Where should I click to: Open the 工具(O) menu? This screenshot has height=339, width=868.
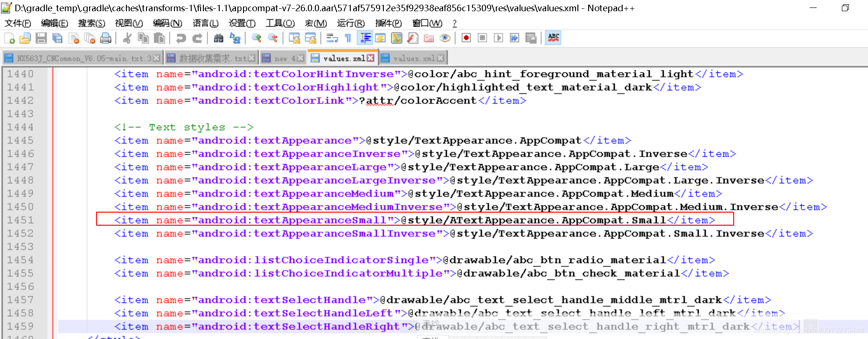(x=280, y=23)
